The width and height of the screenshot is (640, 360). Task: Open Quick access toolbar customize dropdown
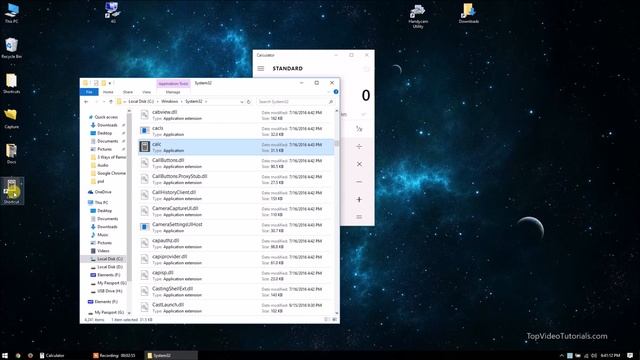(x=110, y=83)
